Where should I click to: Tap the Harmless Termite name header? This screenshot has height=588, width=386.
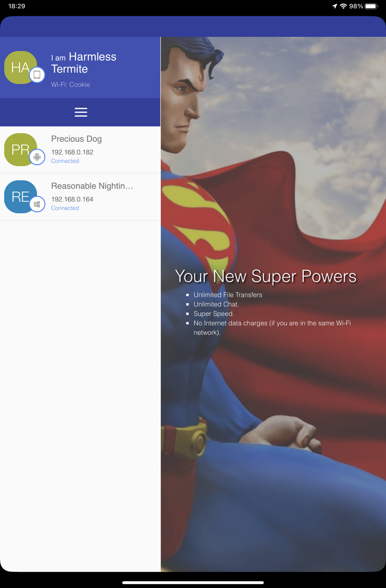(84, 63)
